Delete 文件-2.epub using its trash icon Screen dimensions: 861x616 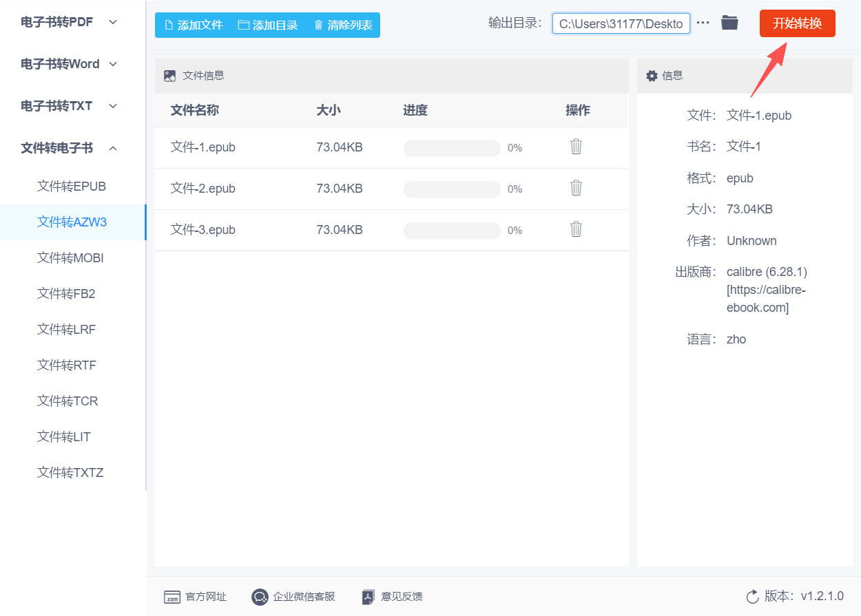577,188
